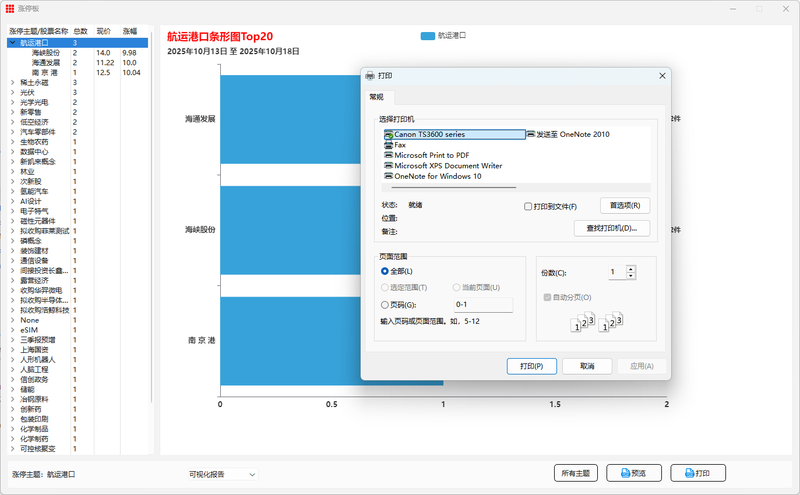The image size is (800, 495).
Task: Click the 海峡股份 chart bar
Action: click(x=291, y=230)
